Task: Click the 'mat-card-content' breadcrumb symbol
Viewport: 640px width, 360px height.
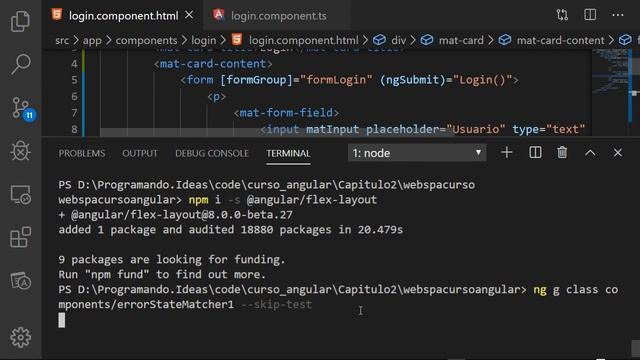Action: (x=560, y=40)
